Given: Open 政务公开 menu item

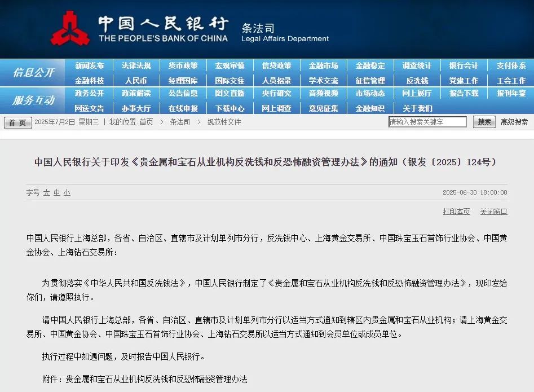Looking at the screenshot, I should click(89, 93).
